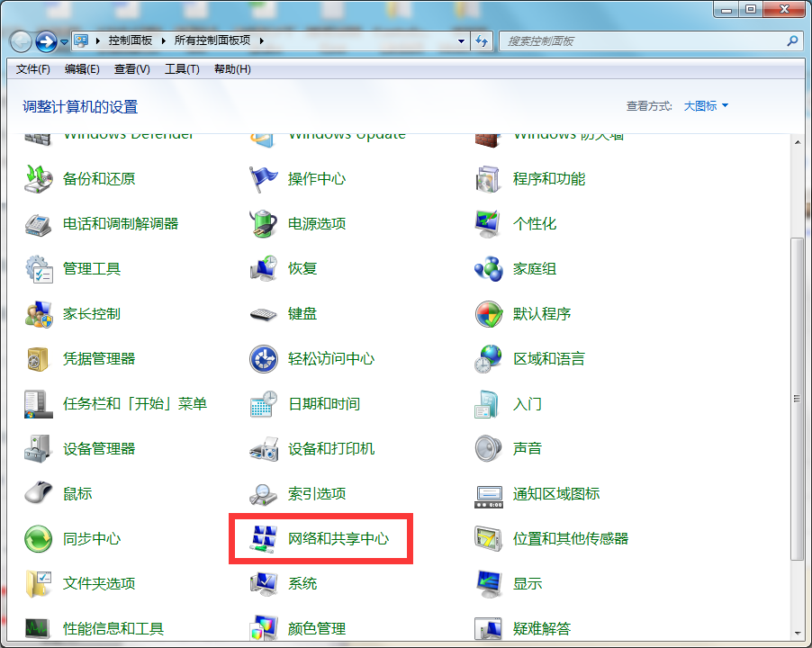Click the 位置和其他传感器 icon
Screen dimensions: 812x648
488,538
